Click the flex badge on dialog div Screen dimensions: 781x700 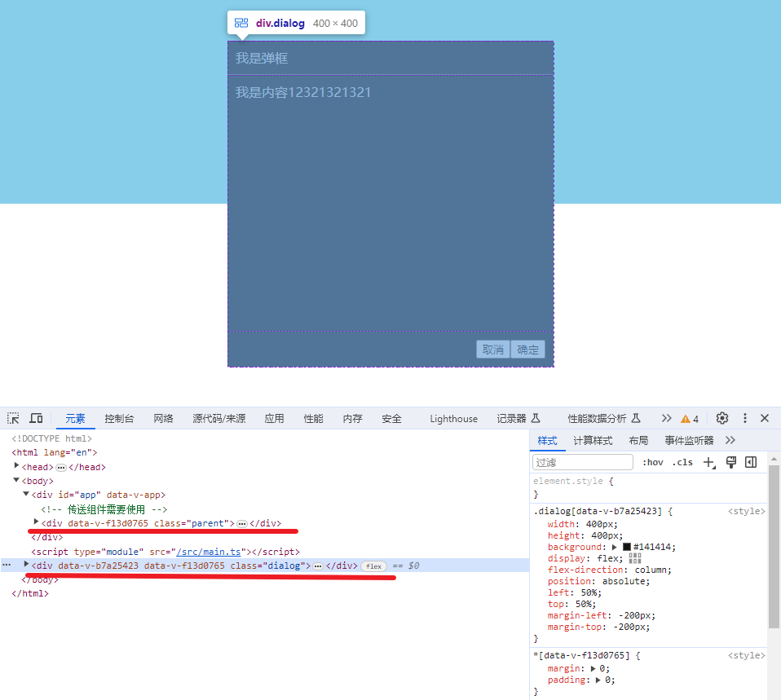[x=373, y=566]
